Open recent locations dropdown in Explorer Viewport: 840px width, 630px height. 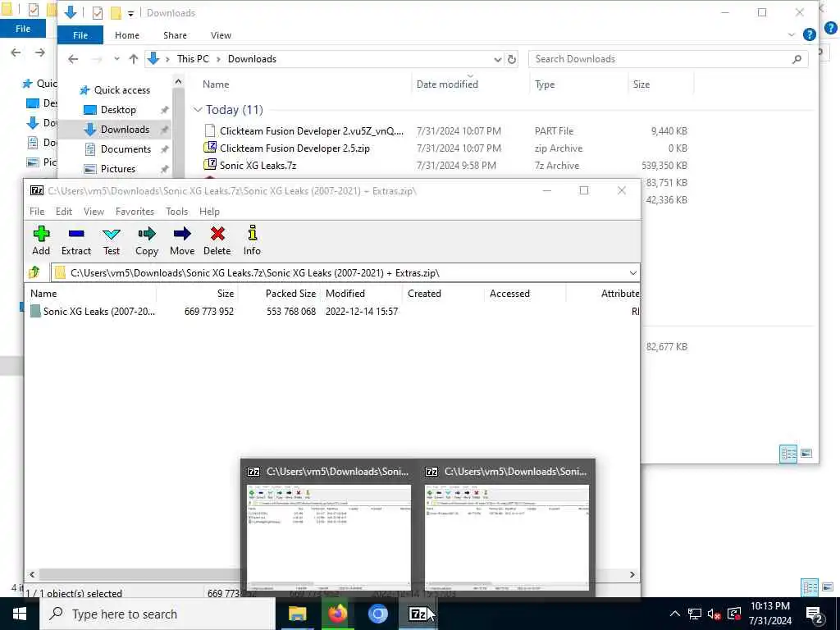click(116, 59)
